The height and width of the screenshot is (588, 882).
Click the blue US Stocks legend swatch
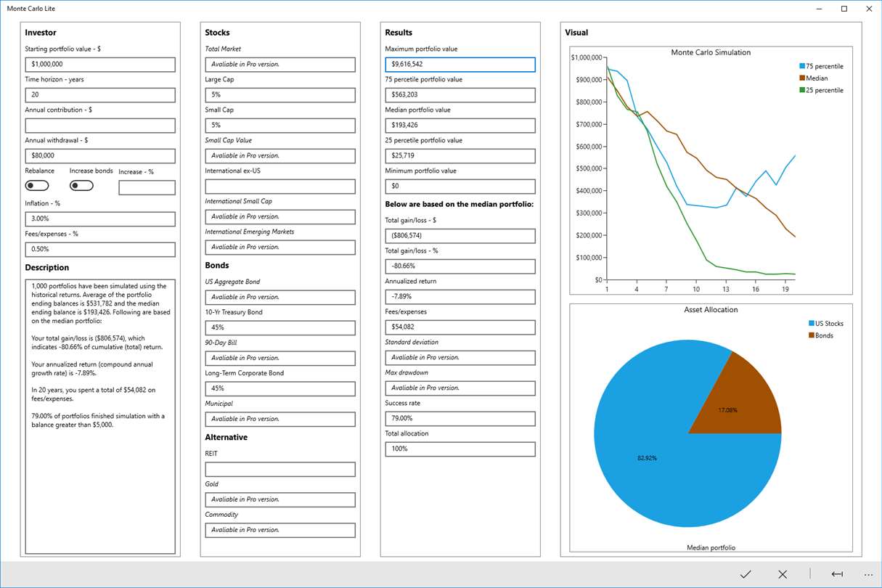pyautogui.click(x=811, y=324)
